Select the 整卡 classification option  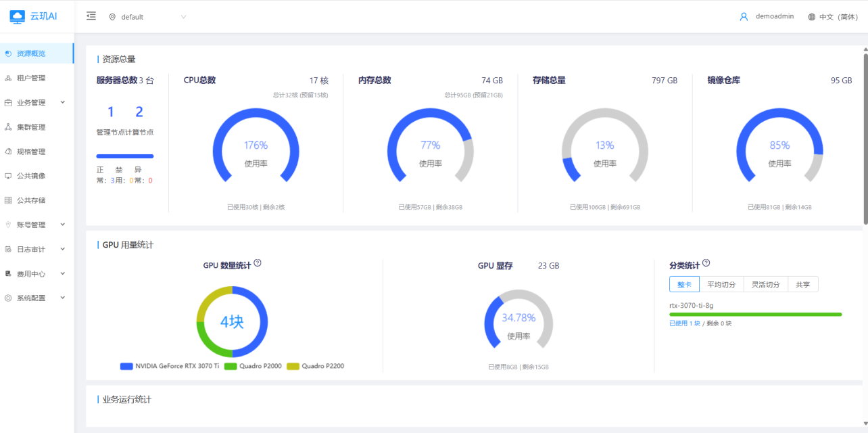tap(684, 284)
